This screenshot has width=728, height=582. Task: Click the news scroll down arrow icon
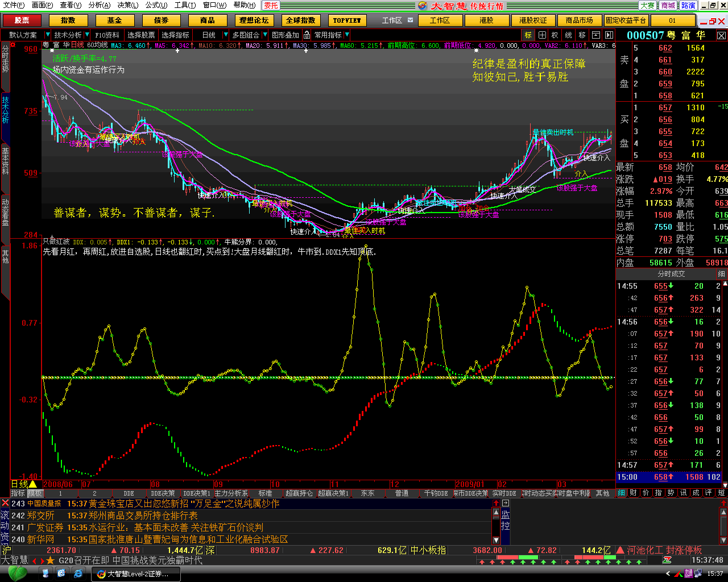[x=495, y=541]
